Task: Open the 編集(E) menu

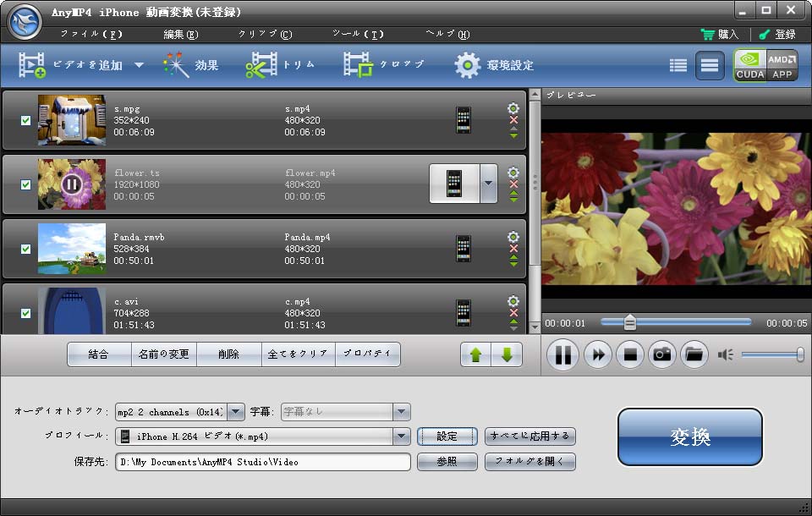Action: click(x=181, y=34)
